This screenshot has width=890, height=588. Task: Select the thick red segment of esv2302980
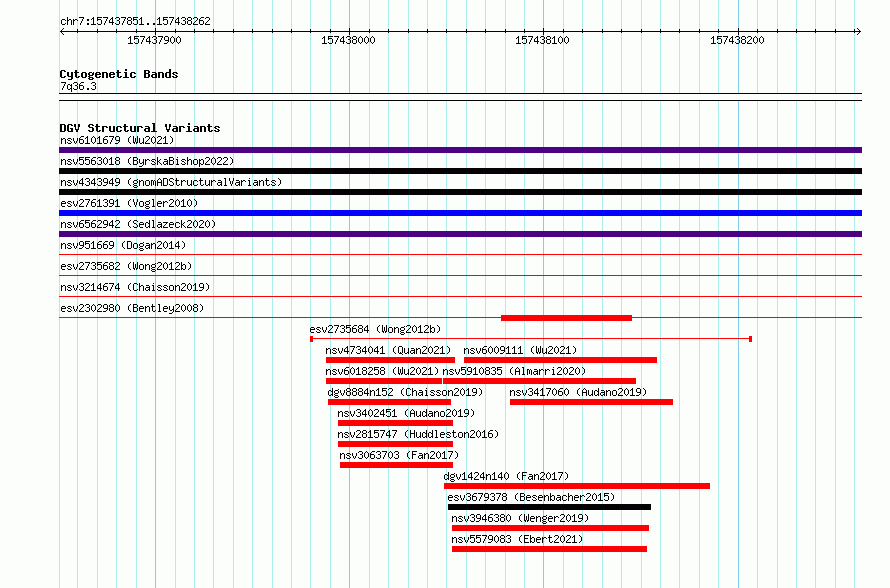(566, 318)
